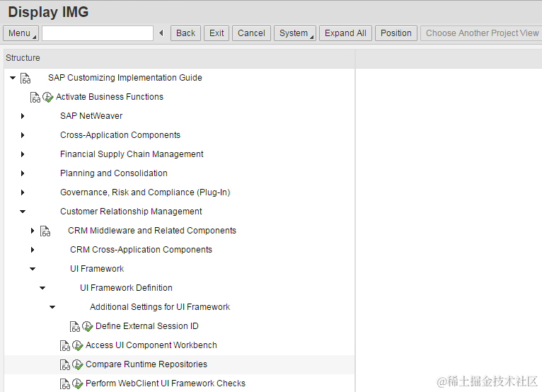The image size is (542, 392).
Task: Select the Customer Relationship Management label
Action: pyautogui.click(x=131, y=211)
